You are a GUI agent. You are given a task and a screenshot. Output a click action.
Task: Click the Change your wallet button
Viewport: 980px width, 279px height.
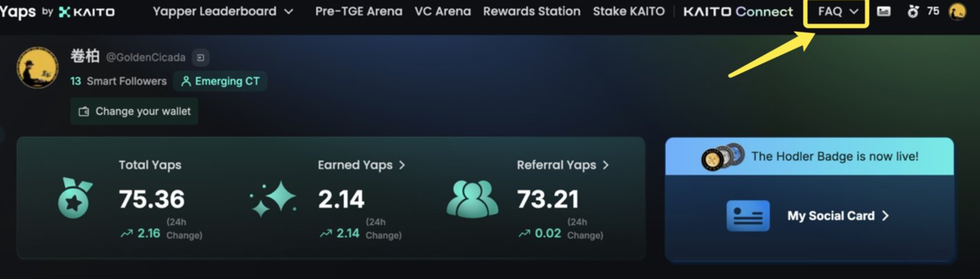coord(134,111)
